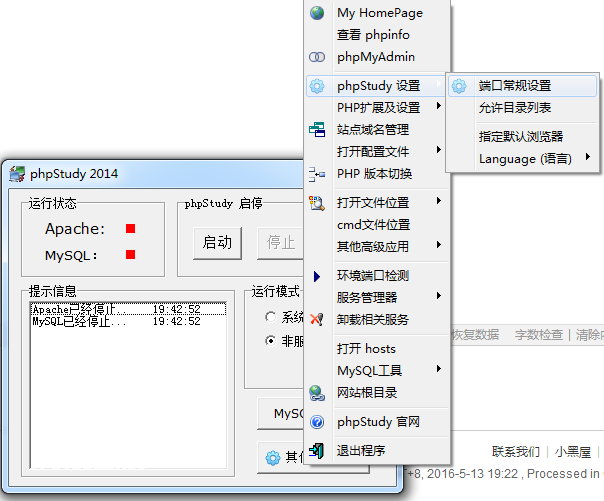This screenshot has width=604, height=501.
Task: Click the gear icon beside phpStudy 设置
Action: [317, 86]
